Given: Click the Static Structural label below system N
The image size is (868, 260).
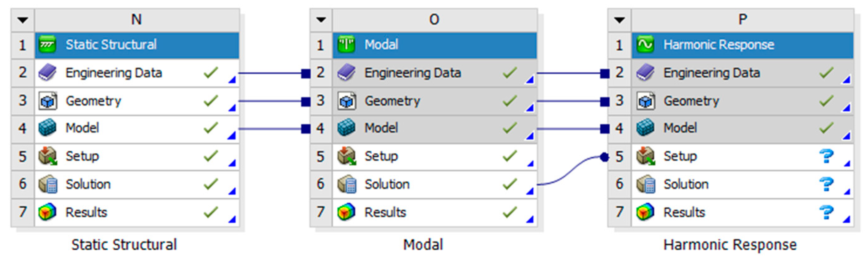Looking at the screenshot, I should pyautogui.click(x=124, y=245).
